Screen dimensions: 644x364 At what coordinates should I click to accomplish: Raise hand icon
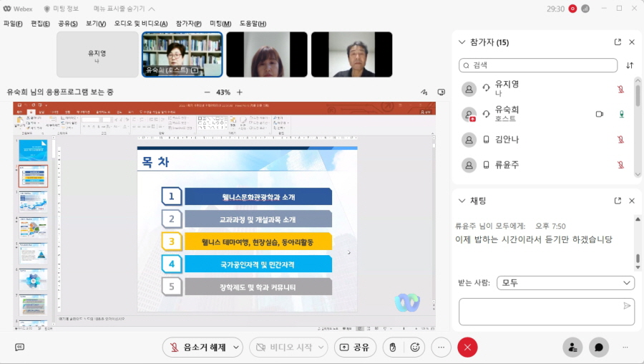pos(393,348)
